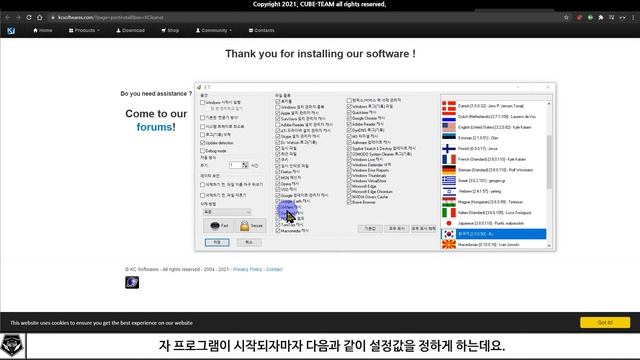Open the Home menu item

coord(42,31)
